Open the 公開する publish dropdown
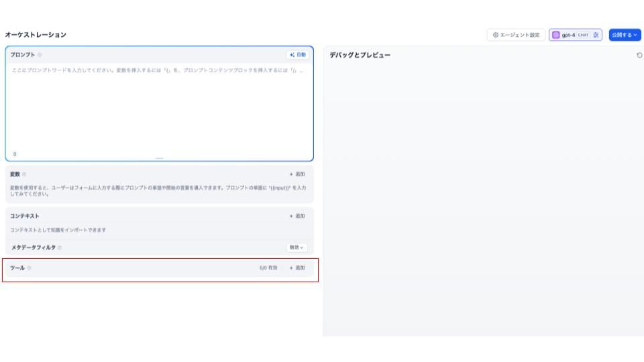This screenshot has height=362, width=644. pos(624,35)
